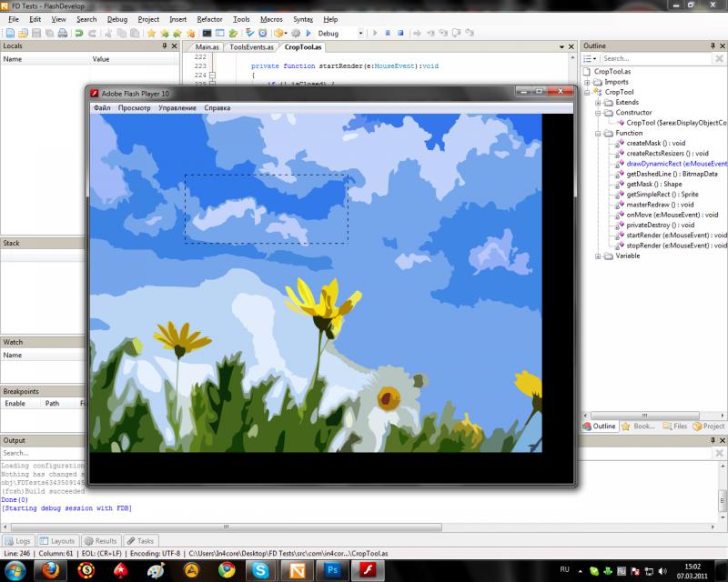Toggle code fold marker at line 224

(212, 75)
